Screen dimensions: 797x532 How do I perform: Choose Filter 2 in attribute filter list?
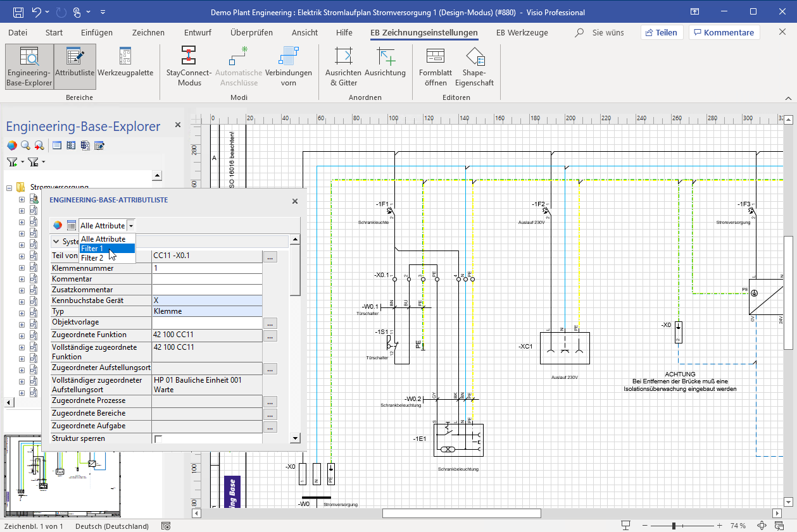92,258
